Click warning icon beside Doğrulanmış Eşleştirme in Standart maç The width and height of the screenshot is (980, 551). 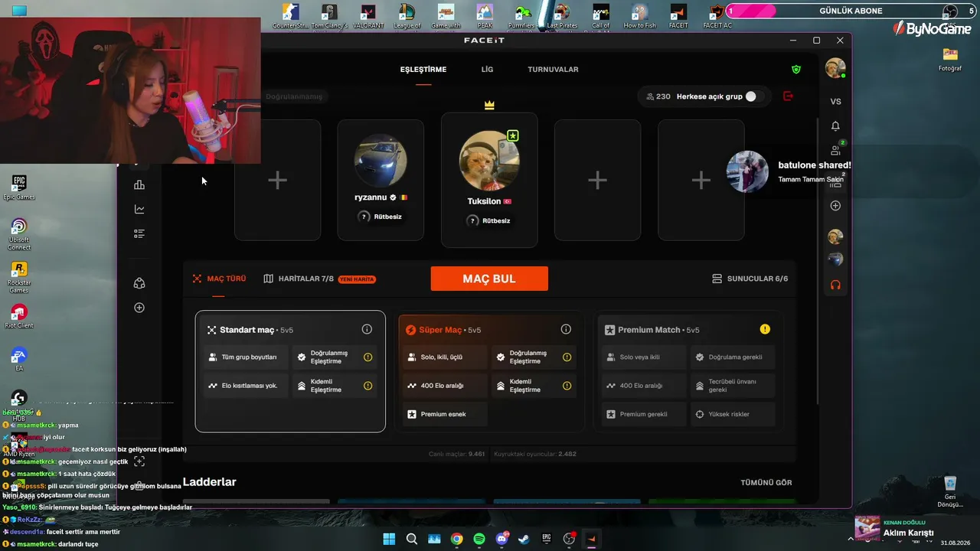tap(368, 357)
